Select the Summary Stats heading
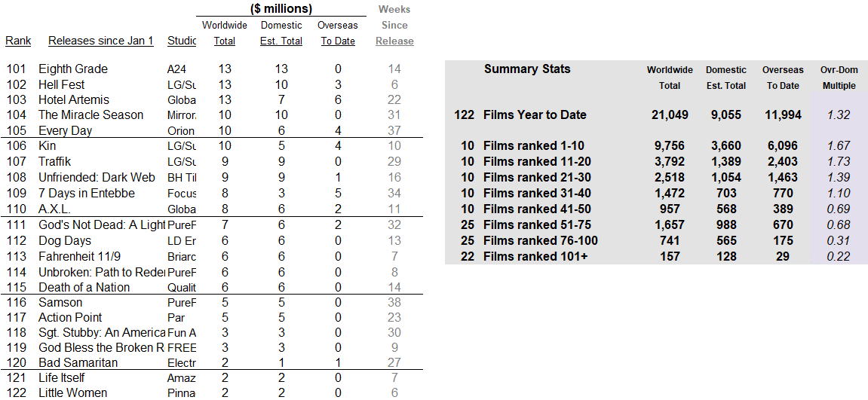 point(527,69)
